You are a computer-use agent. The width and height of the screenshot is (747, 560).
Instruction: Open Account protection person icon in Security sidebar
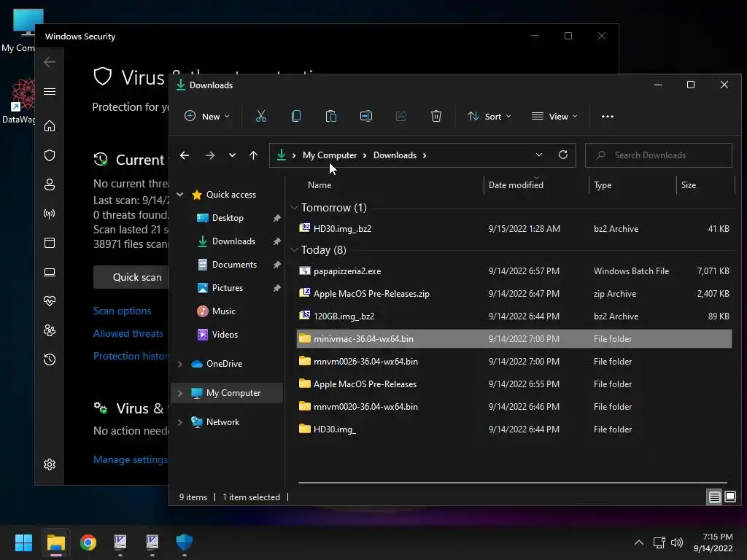coord(50,184)
